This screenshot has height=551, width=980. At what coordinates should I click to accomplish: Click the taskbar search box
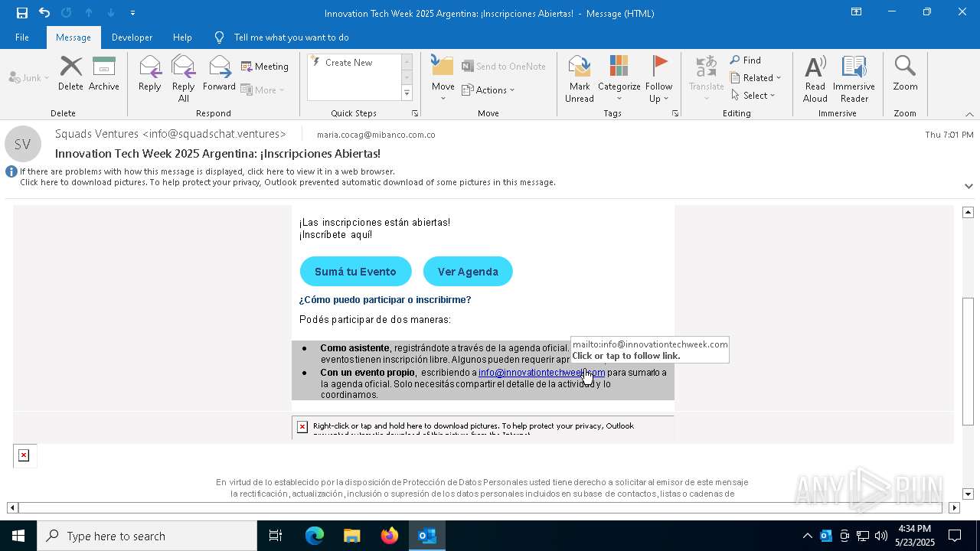point(147,536)
